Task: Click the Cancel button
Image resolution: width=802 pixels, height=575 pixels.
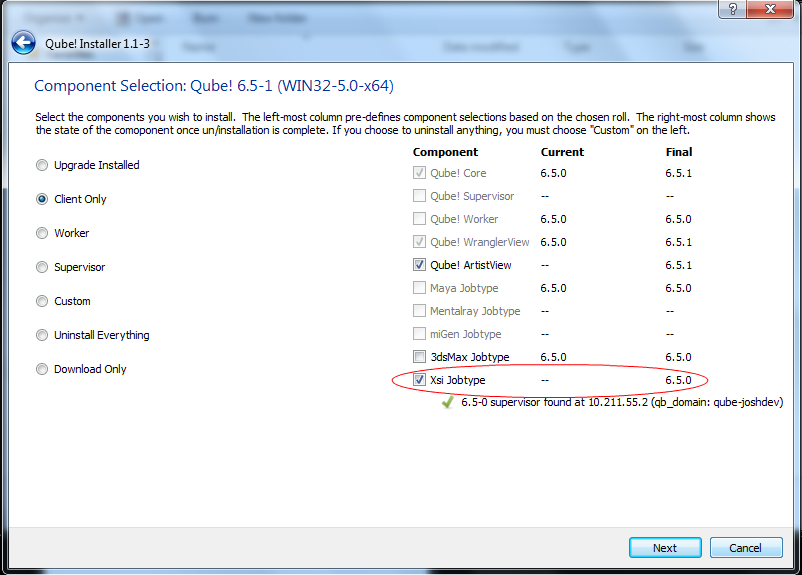Action: [745, 548]
